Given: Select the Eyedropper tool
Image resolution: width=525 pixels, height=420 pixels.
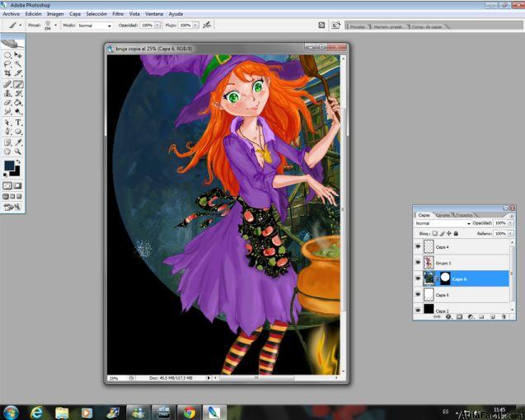Looking at the screenshot, I should [18, 142].
